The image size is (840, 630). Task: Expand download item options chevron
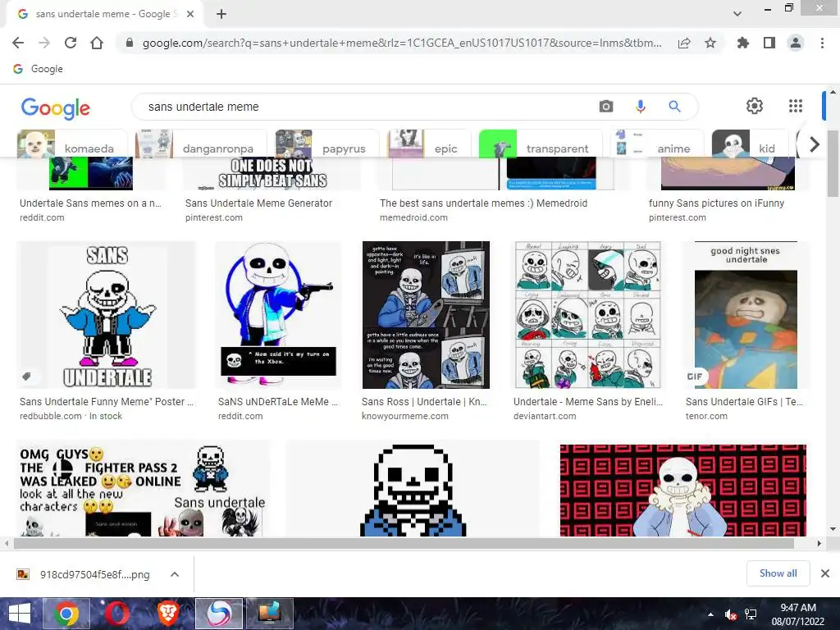click(175, 574)
